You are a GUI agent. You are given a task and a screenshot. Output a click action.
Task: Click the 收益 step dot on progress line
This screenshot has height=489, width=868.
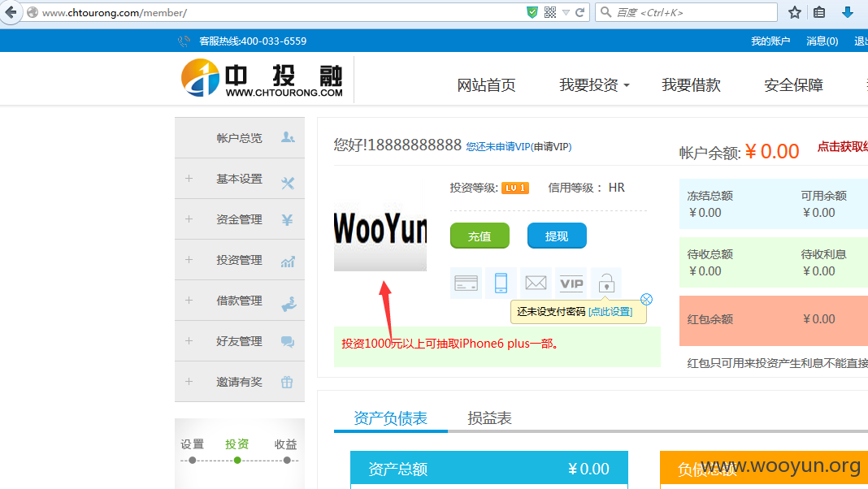click(287, 461)
